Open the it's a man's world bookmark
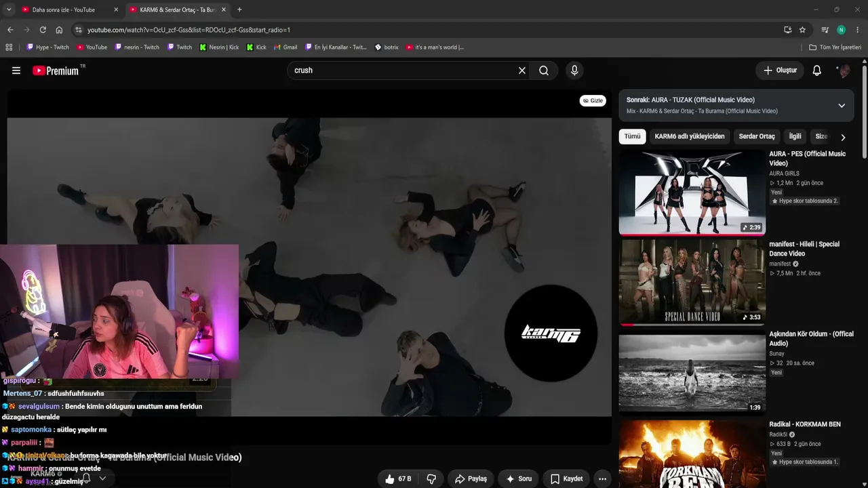This screenshot has width=868, height=488. coord(435,47)
